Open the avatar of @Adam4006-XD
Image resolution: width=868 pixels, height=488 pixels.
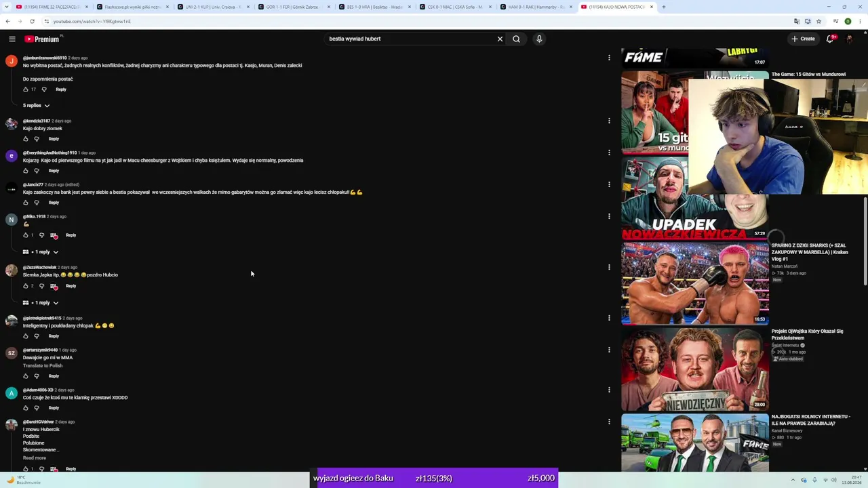(12, 393)
